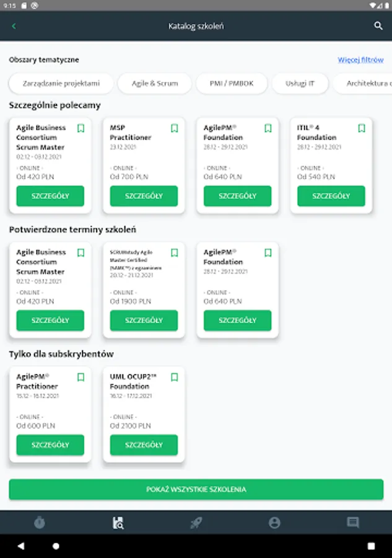Open the stopwatch tab in bottom bar
The height and width of the screenshot is (558, 392).
point(40,523)
